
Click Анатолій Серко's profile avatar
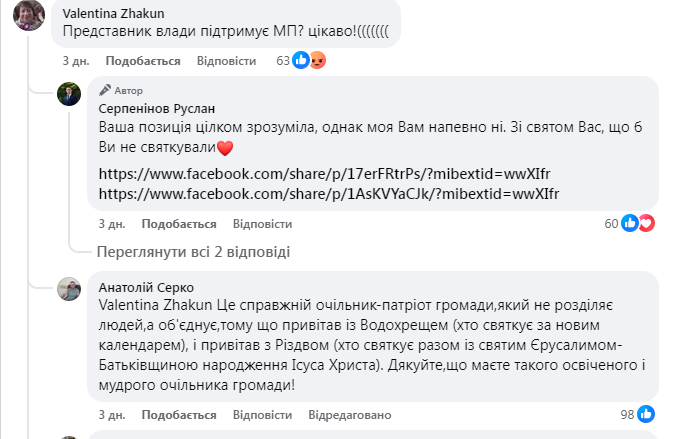[x=69, y=289]
